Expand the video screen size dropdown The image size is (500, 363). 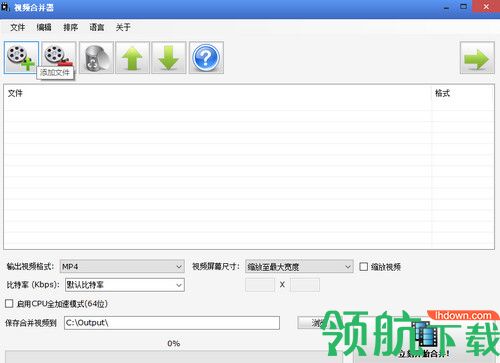pyautogui.click(x=299, y=266)
